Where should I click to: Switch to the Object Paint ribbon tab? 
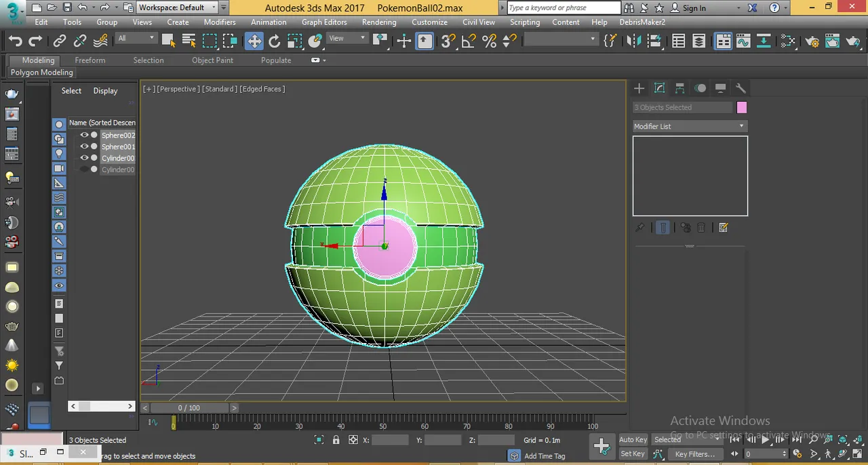click(x=212, y=60)
